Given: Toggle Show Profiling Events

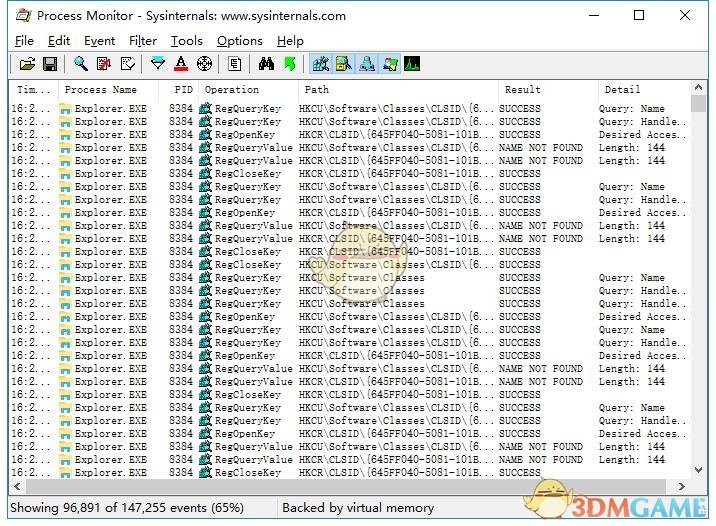Looking at the screenshot, I should pos(412,64).
